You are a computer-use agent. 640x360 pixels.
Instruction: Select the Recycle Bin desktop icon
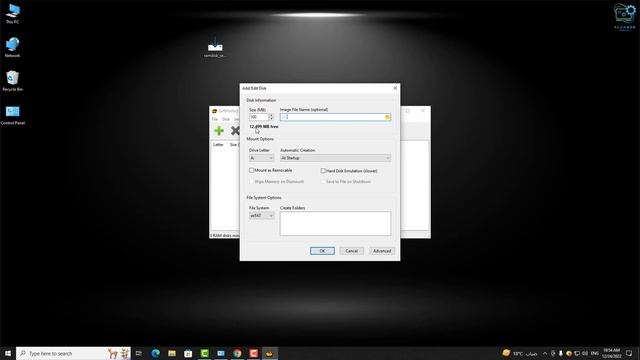(13, 81)
